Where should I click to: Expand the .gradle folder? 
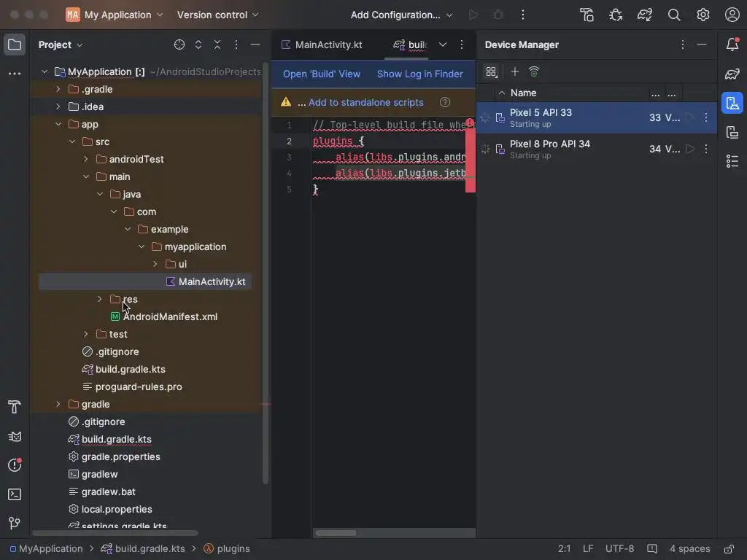pos(58,89)
